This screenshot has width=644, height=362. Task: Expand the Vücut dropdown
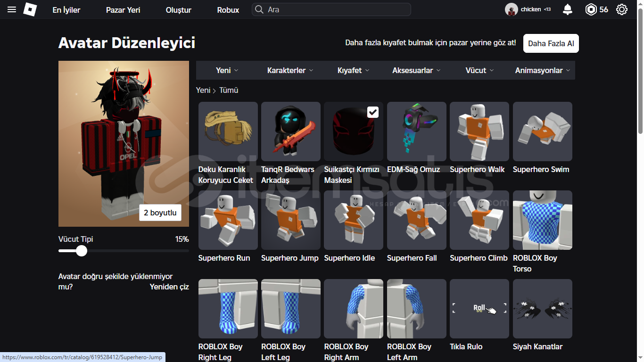pyautogui.click(x=479, y=70)
